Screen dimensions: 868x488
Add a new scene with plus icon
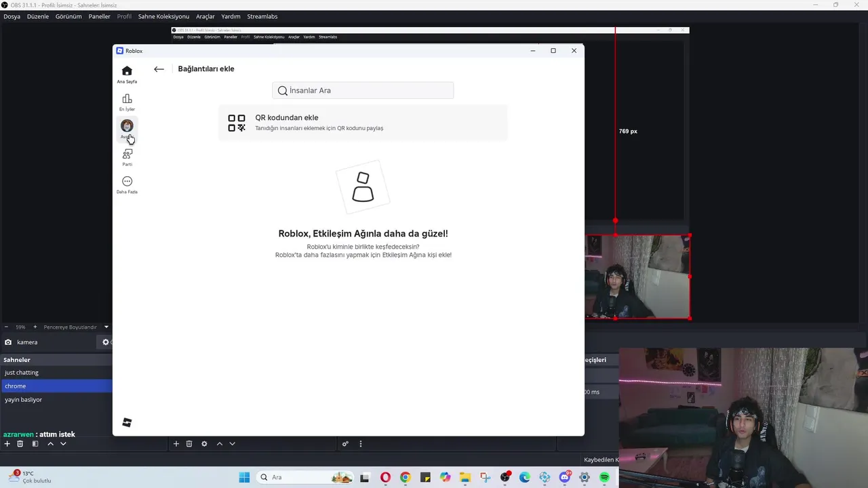(7, 444)
